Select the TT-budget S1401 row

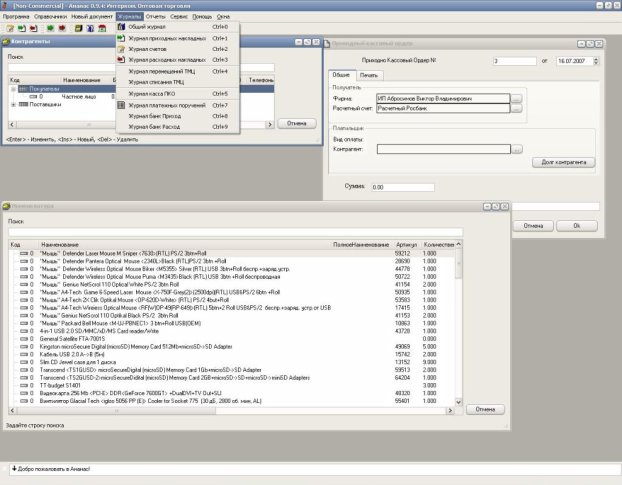(x=232, y=385)
